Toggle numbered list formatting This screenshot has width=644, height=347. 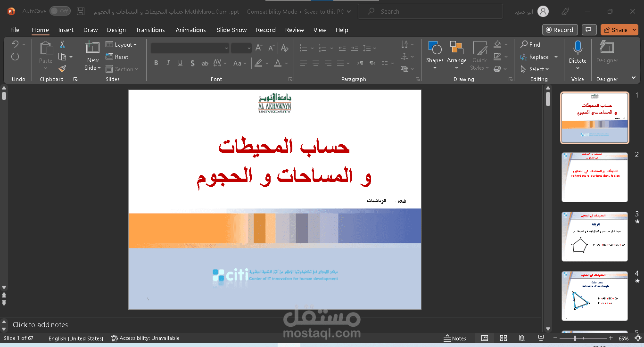[322, 48]
